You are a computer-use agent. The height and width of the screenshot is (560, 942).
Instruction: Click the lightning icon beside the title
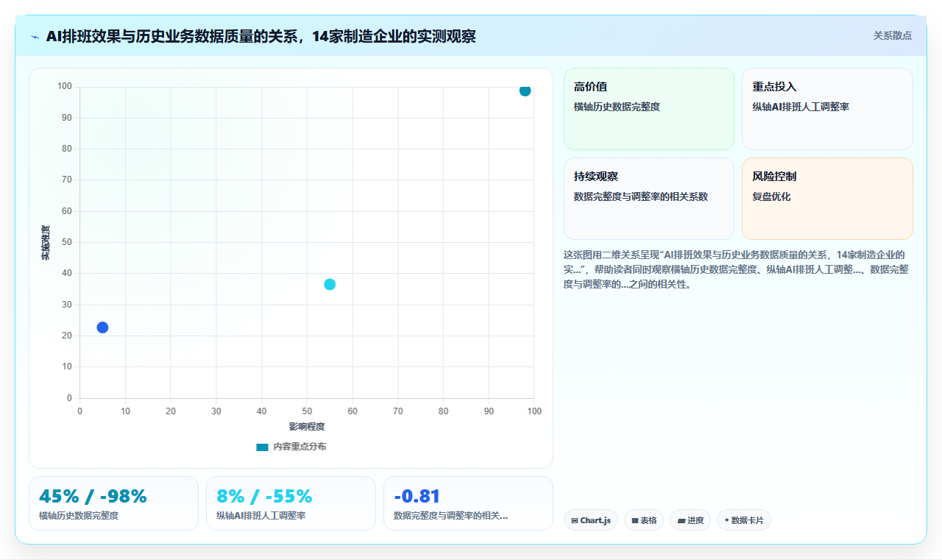pos(35,36)
